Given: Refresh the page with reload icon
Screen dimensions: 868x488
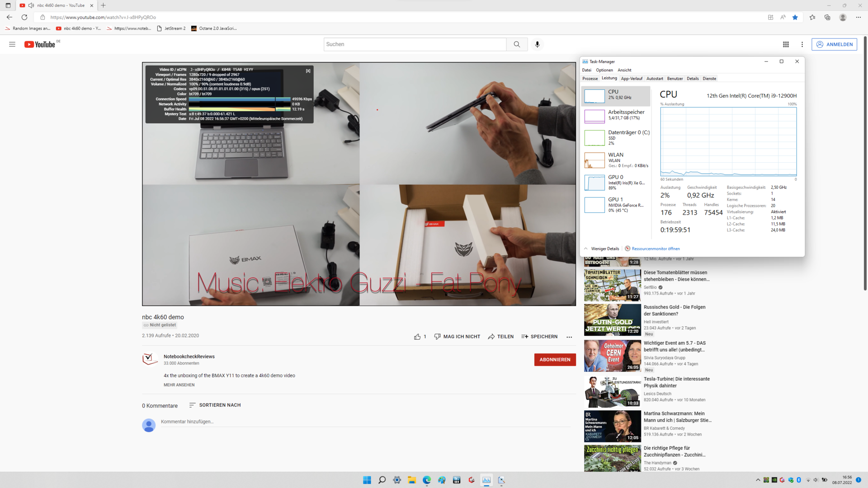Looking at the screenshot, I should pos(24,17).
